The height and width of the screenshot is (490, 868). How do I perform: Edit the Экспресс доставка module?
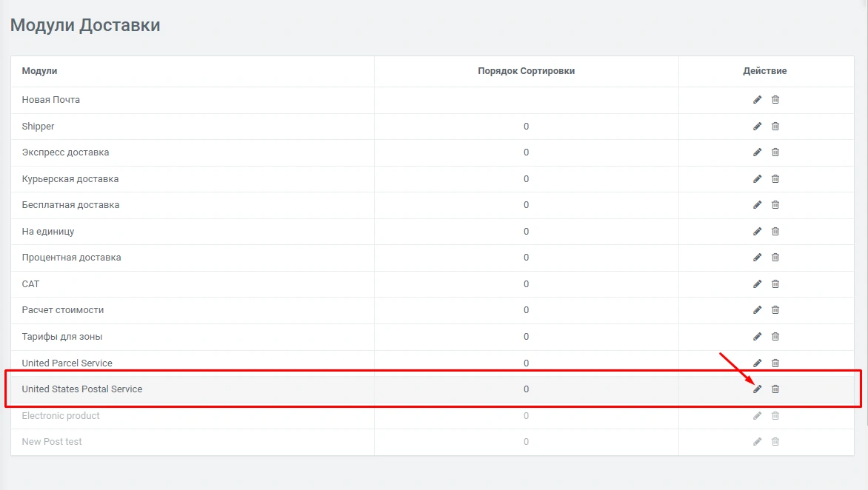point(757,152)
